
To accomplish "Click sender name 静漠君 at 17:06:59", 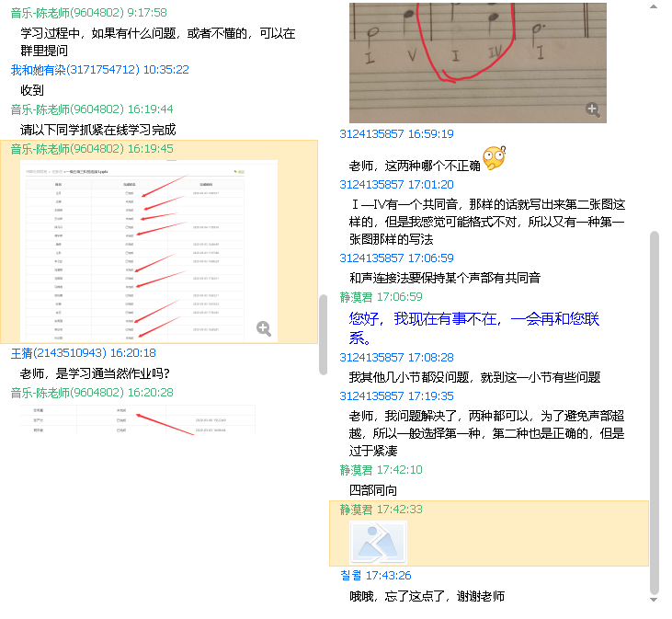I will coord(357,296).
